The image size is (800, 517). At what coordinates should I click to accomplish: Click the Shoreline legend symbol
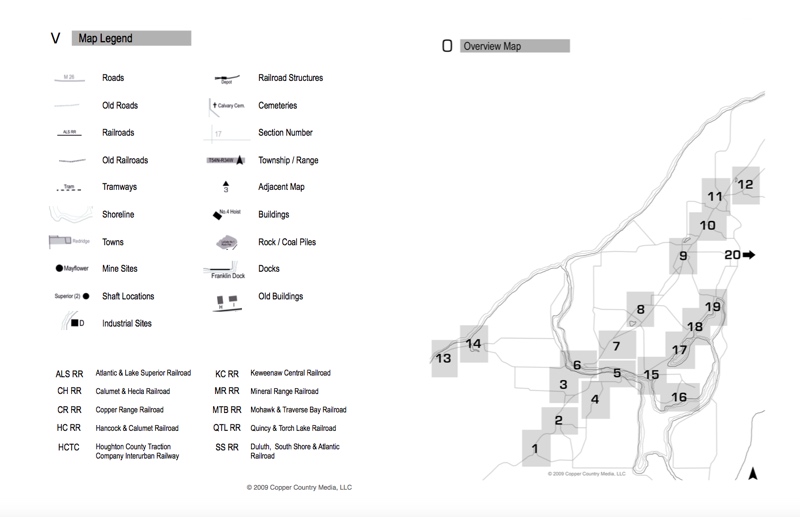coord(71,214)
